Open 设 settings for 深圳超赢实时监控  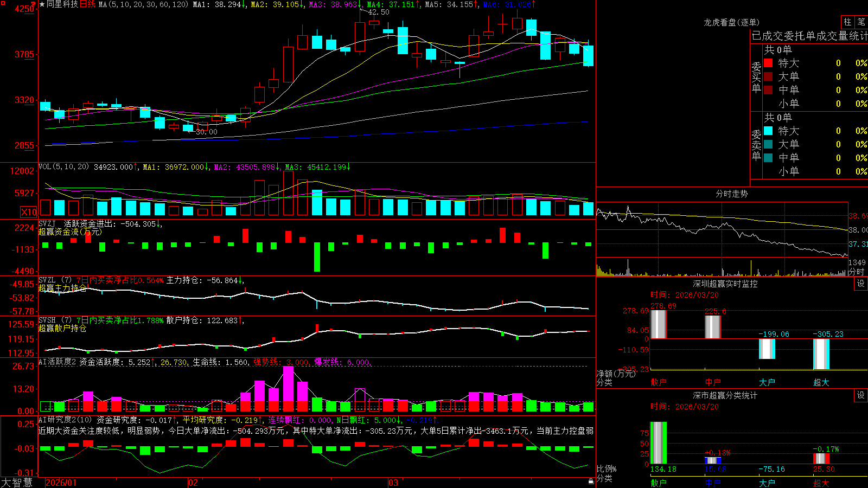pyautogui.click(x=861, y=284)
